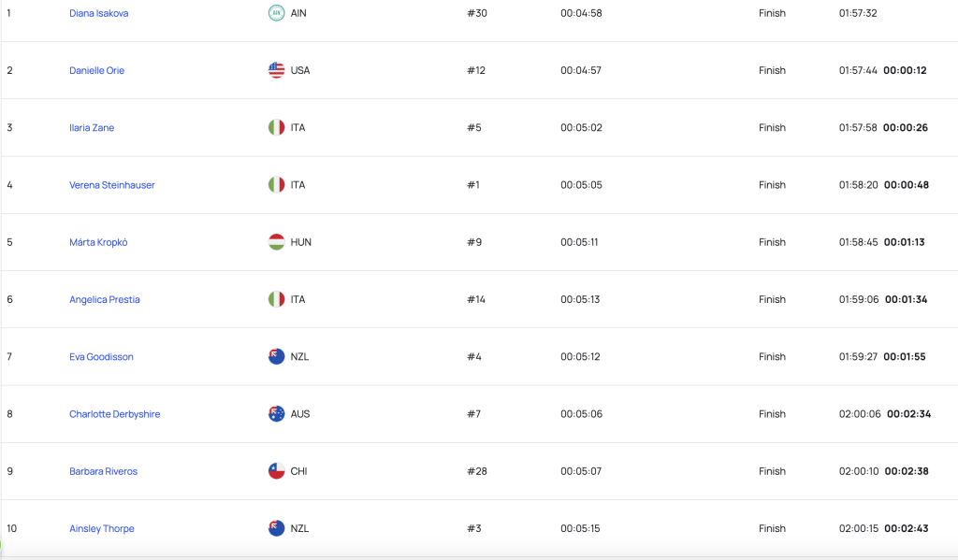
Task: Click Ilaria Zane's Italy flag icon
Action: tap(276, 128)
